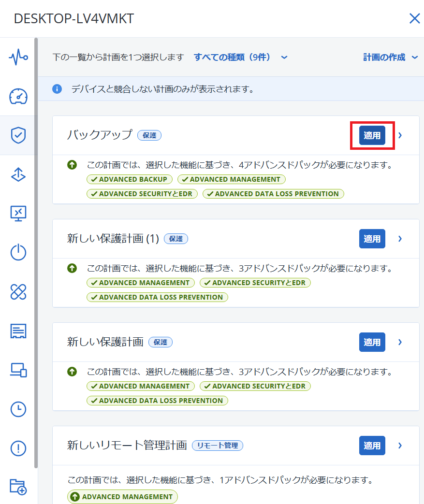Expand the 新しい保護計画 plan chevron

click(x=400, y=342)
